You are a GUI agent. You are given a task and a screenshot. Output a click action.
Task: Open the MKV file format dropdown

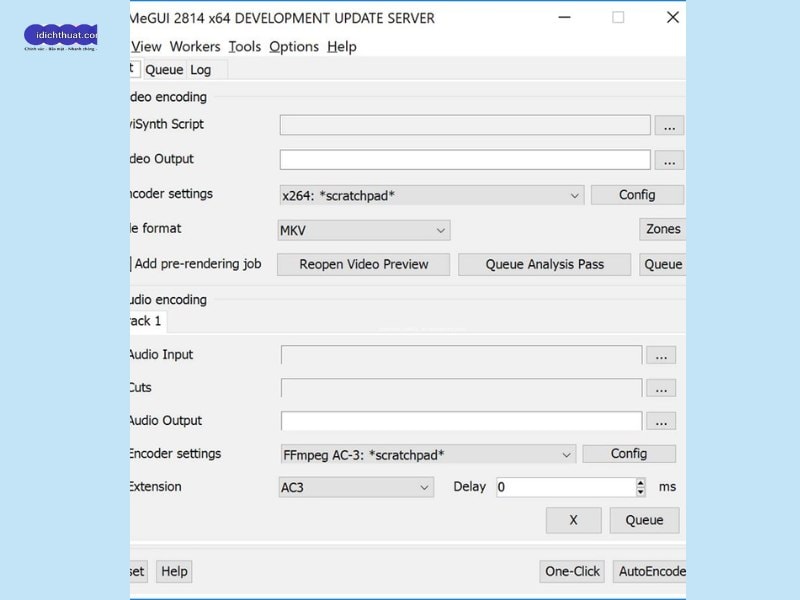(440, 231)
